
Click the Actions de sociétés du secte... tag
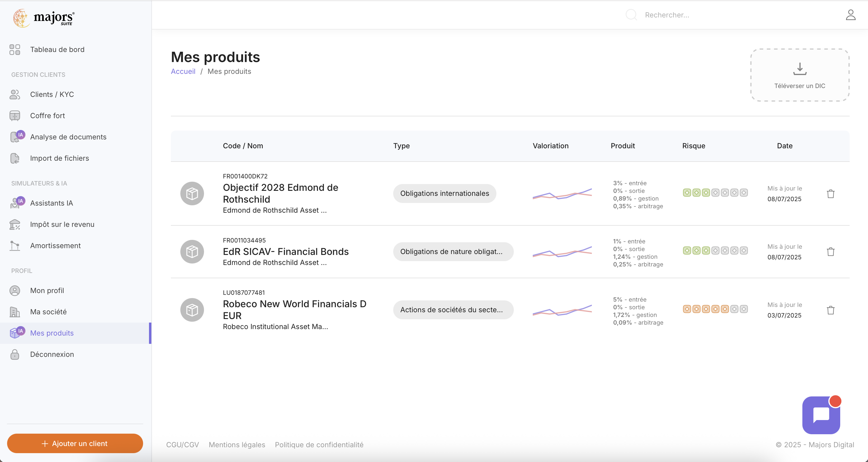point(453,310)
